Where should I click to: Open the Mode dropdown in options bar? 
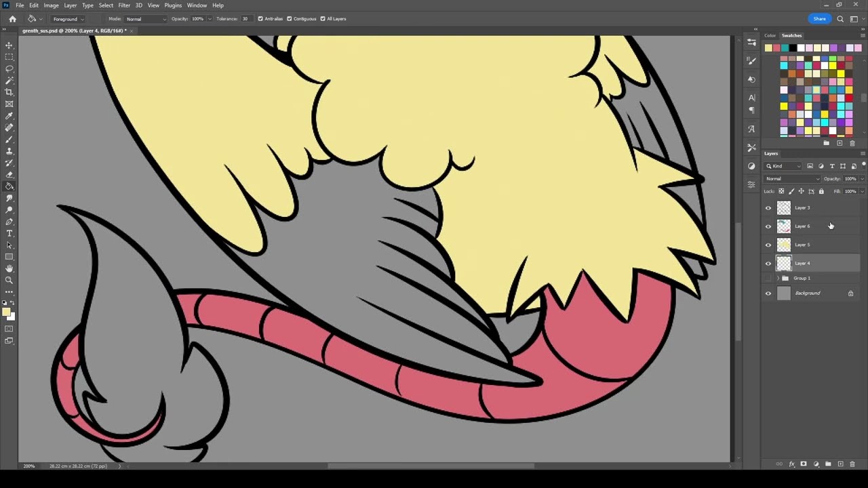(146, 19)
